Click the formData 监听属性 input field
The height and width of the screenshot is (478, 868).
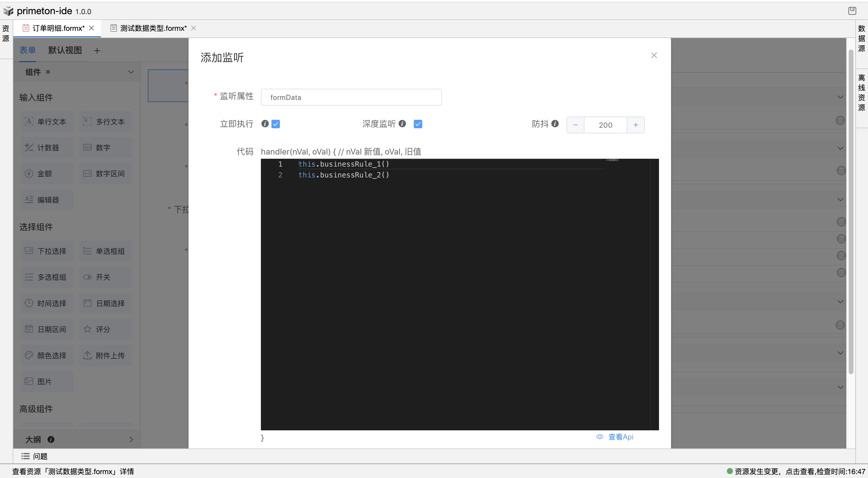tap(351, 97)
